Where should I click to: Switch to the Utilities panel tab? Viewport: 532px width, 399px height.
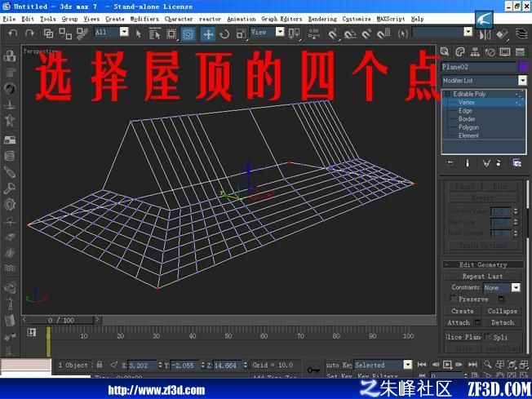[520, 51]
